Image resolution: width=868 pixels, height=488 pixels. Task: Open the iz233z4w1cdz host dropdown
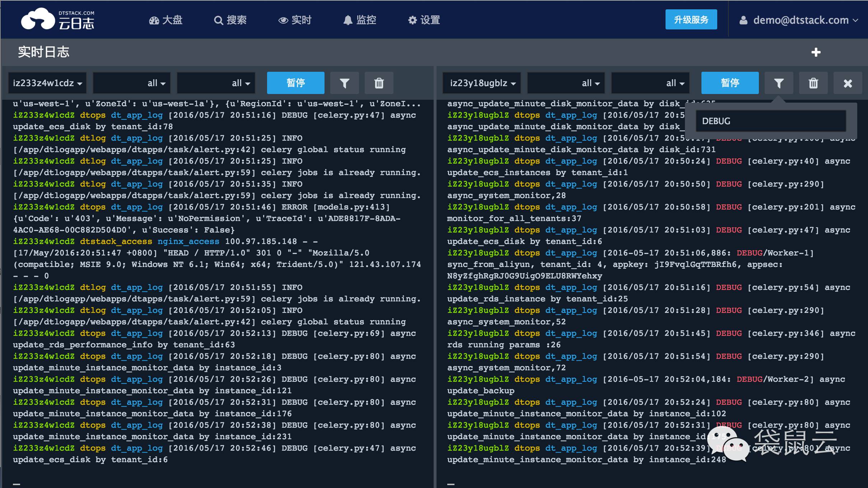coord(47,83)
